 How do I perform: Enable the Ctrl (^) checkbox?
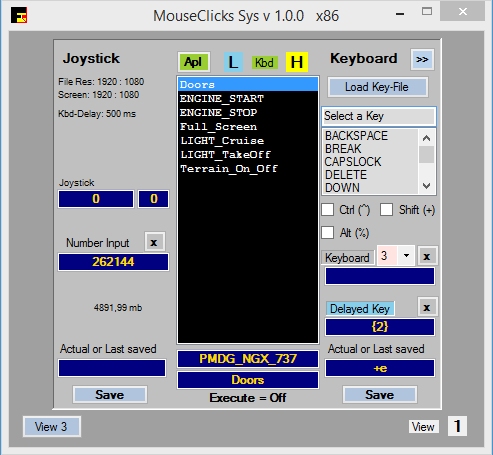pyautogui.click(x=328, y=210)
